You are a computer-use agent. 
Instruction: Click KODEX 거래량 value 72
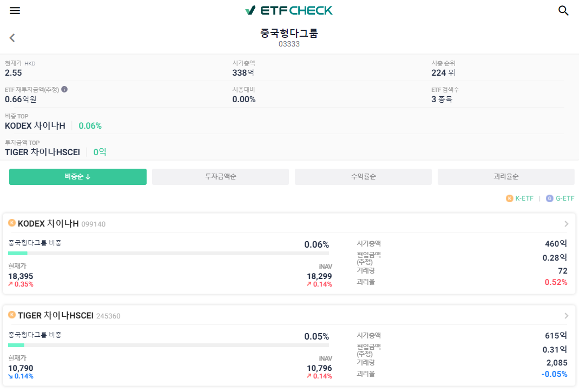click(563, 271)
